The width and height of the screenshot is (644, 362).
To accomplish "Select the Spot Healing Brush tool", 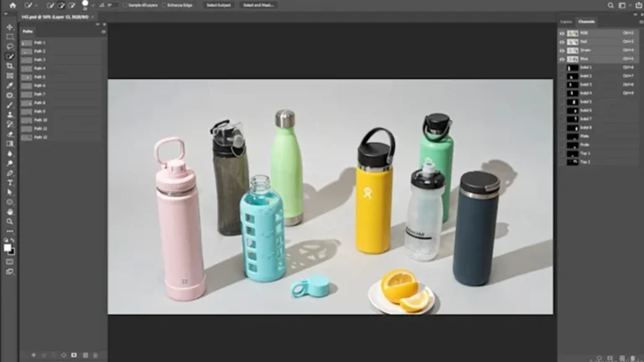I will [x=10, y=96].
